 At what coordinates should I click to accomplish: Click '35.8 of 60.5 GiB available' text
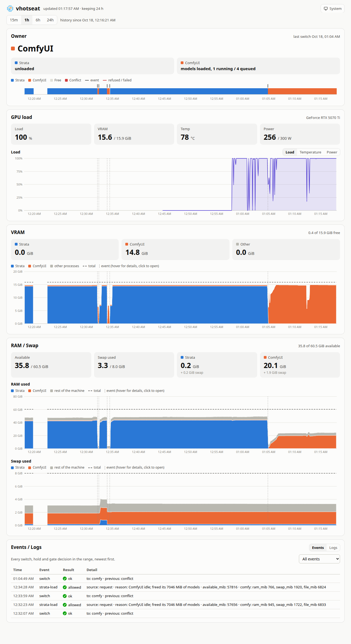click(319, 346)
